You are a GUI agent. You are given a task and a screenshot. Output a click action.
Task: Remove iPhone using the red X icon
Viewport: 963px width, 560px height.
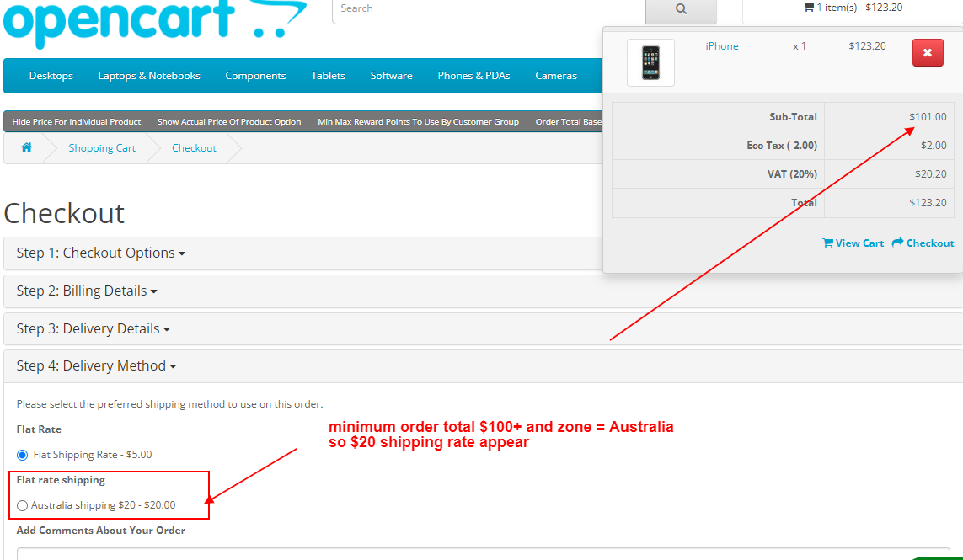tap(928, 52)
